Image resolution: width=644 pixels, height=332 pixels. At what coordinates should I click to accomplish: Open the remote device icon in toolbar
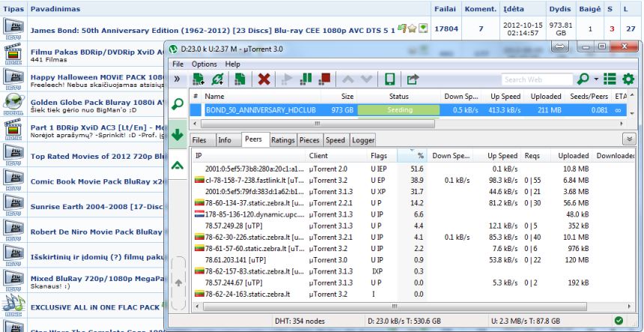389,79
